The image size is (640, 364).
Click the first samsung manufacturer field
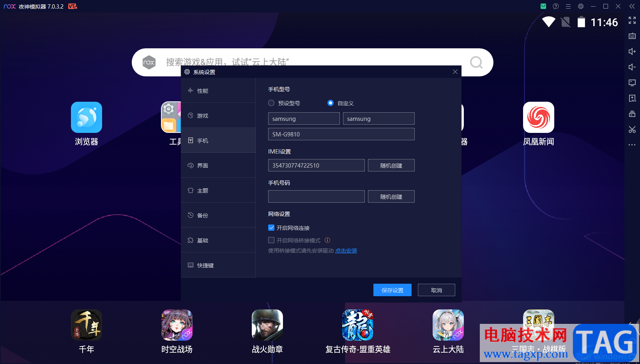click(x=304, y=118)
